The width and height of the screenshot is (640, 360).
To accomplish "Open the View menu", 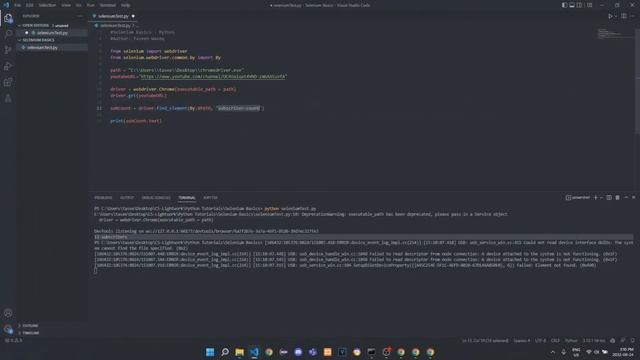I will click(x=66, y=5).
